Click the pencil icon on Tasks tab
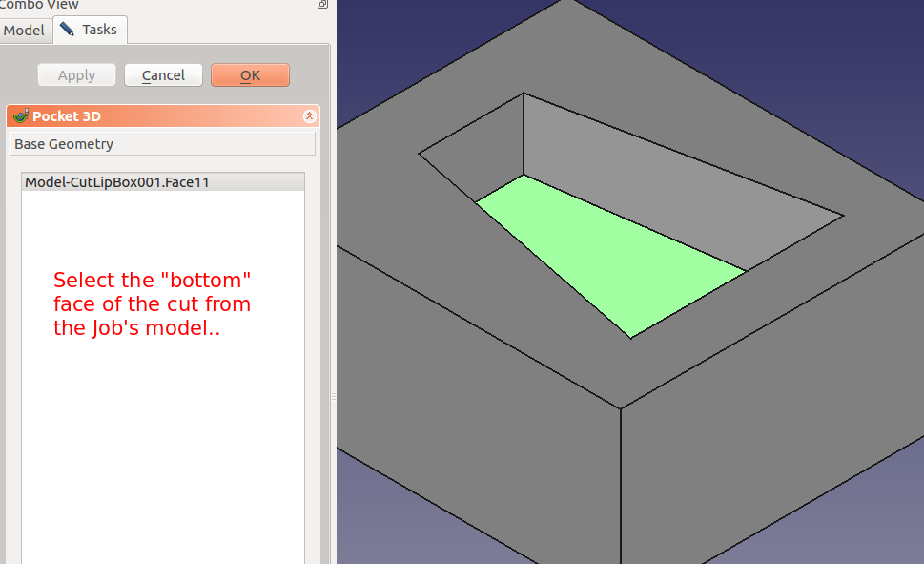 click(67, 30)
